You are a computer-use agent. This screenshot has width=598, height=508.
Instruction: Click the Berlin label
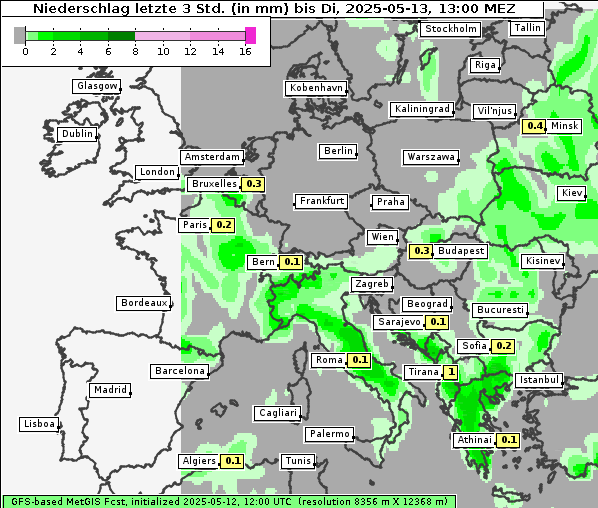click(x=338, y=151)
